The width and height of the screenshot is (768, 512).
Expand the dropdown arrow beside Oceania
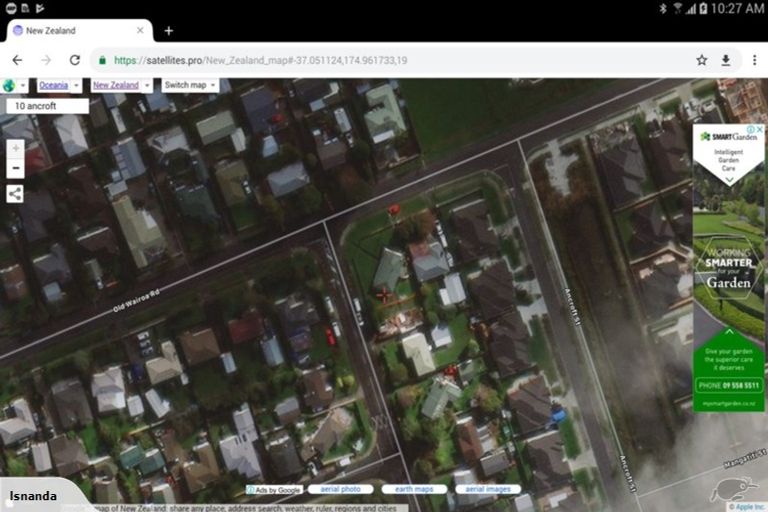pos(77,86)
